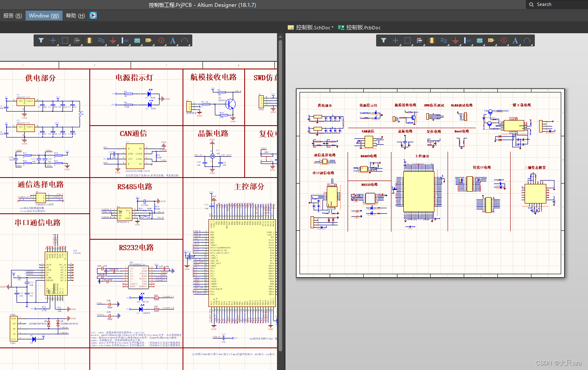588x370 pixels.
Task: Select the signal harness tool in left pane toolbar
Action: (125, 40)
